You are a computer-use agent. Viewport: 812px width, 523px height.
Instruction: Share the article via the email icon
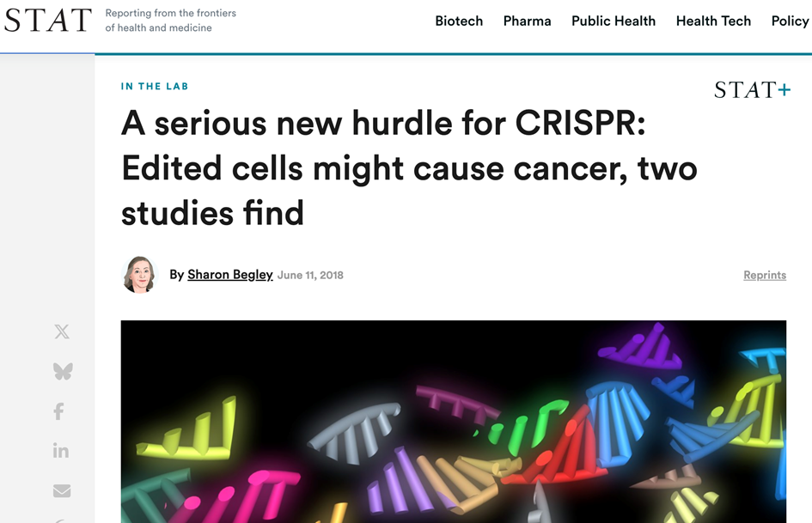tap(62, 490)
